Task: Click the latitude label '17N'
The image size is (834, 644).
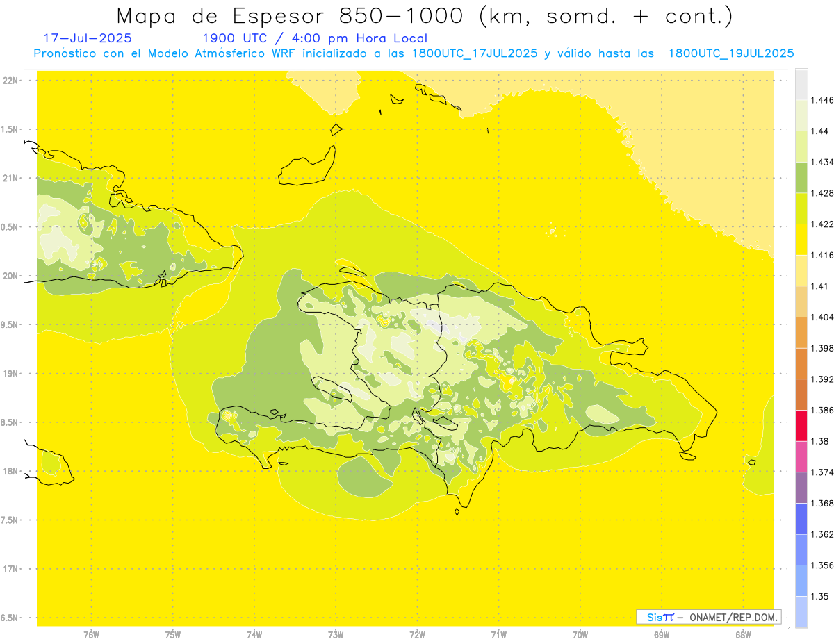Action: (11, 569)
